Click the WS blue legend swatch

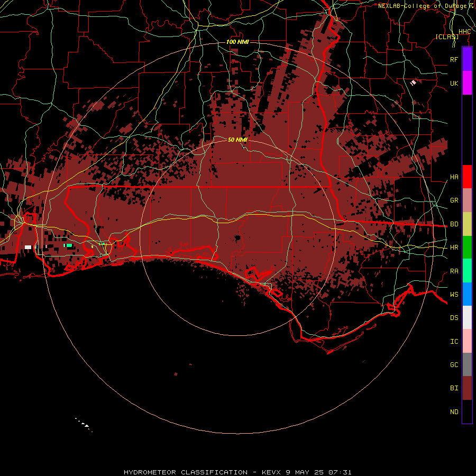click(467, 294)
